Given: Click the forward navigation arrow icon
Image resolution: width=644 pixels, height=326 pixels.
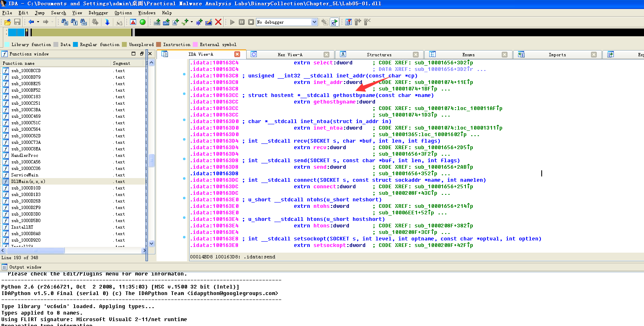Looking at the screenshot, I should [46, 22].
